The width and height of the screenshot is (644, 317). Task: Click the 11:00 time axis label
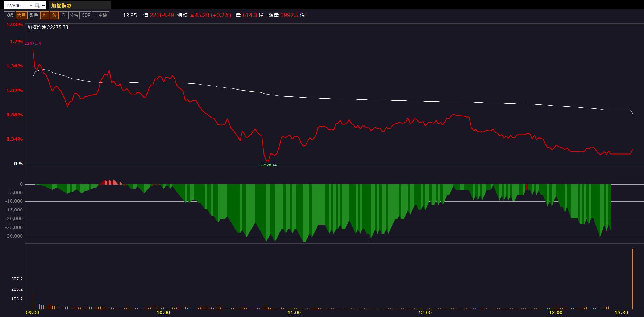coord(294,312)
